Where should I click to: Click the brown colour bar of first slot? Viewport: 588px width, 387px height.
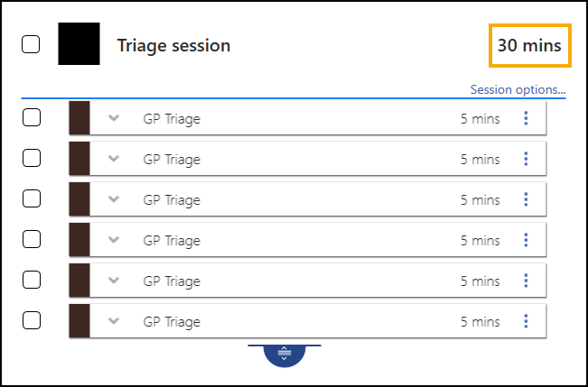tap(79, 118)
